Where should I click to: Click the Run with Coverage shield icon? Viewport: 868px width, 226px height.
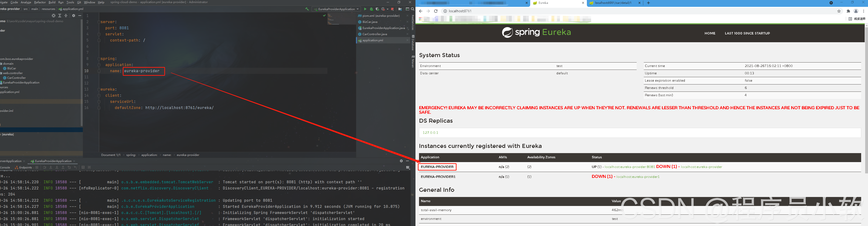(x=377, y=9)
